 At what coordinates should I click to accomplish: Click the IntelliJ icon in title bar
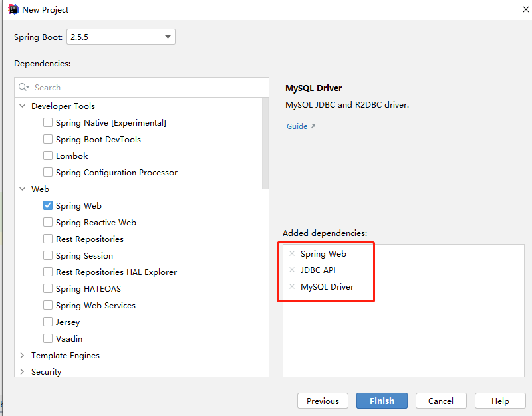13,9
